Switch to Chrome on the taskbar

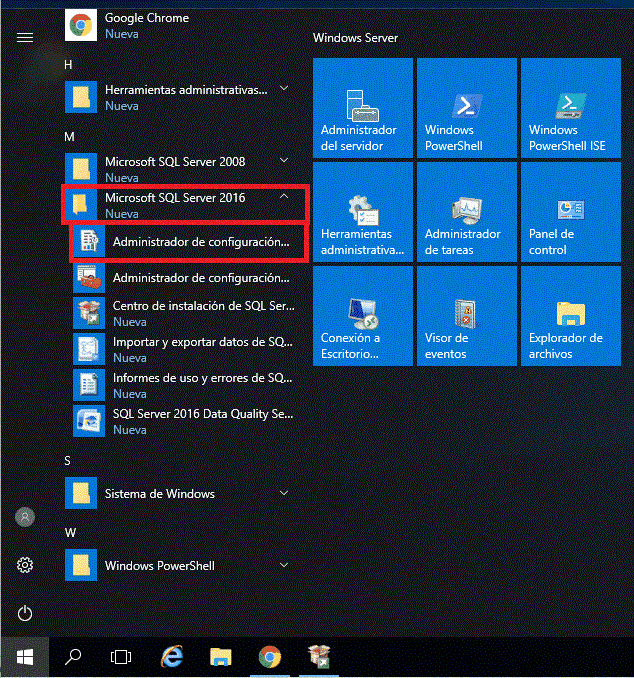click(x=270, y=657)
